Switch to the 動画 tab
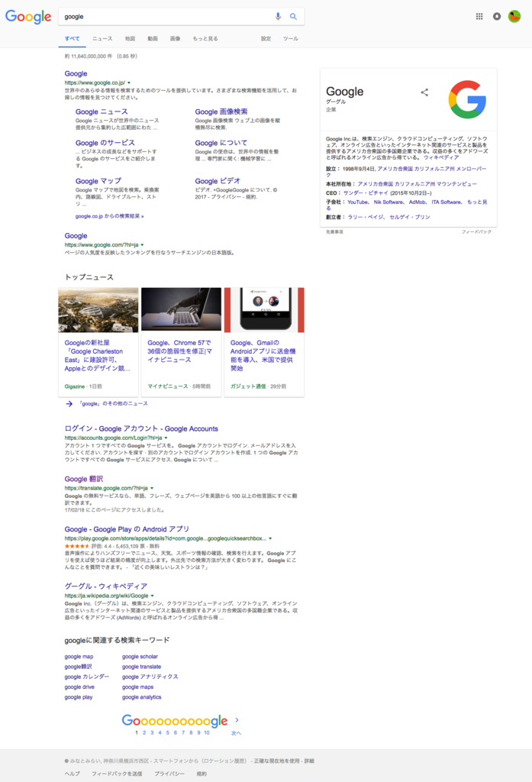Image resolution: width=532 pixels, height=782 pixels. point(153,38)
